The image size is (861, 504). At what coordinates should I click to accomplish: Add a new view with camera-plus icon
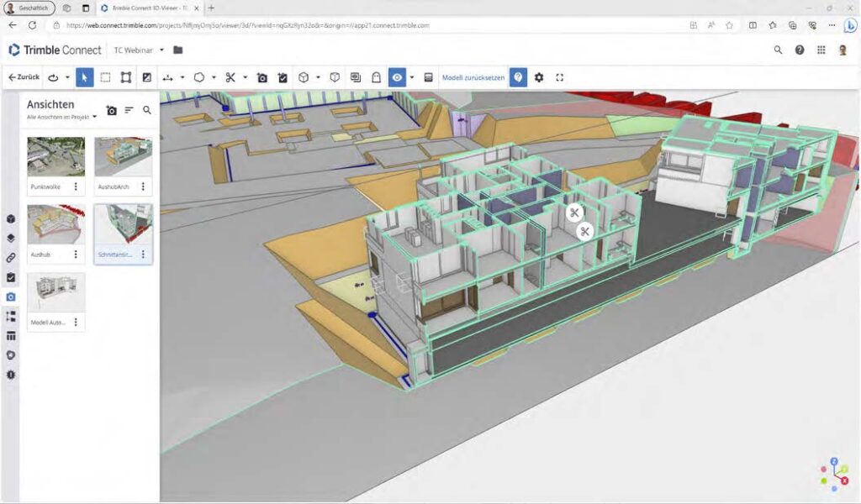pos(112,110)
